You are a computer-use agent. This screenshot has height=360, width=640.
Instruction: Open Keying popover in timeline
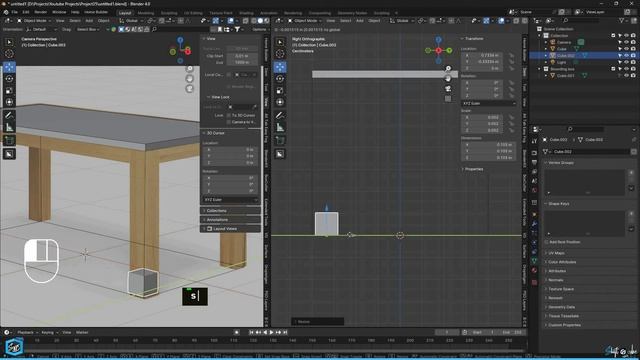click(x=49, y=332)
